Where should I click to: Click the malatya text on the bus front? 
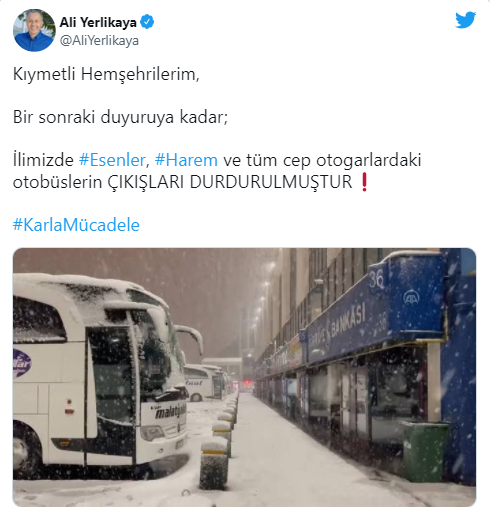pos(169,413)
